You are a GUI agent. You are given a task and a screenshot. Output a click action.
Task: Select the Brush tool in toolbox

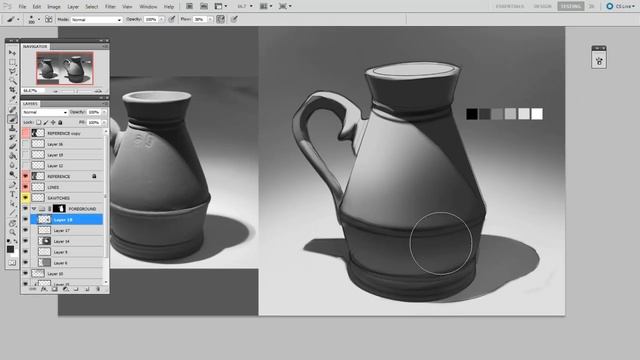coord(12,119)
